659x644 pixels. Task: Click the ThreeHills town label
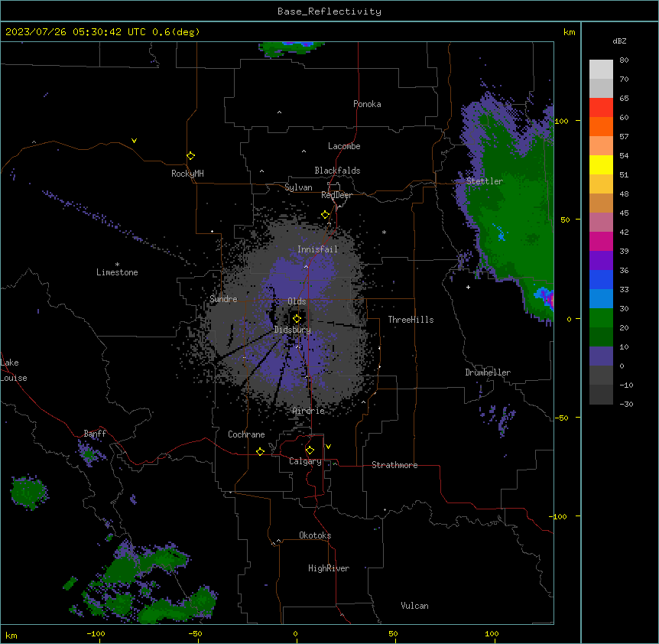(411, 320)
